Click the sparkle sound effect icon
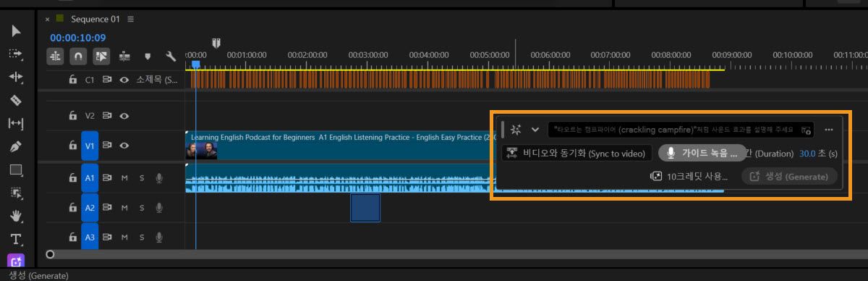The image size is (868, 281). tap(516, 130)
